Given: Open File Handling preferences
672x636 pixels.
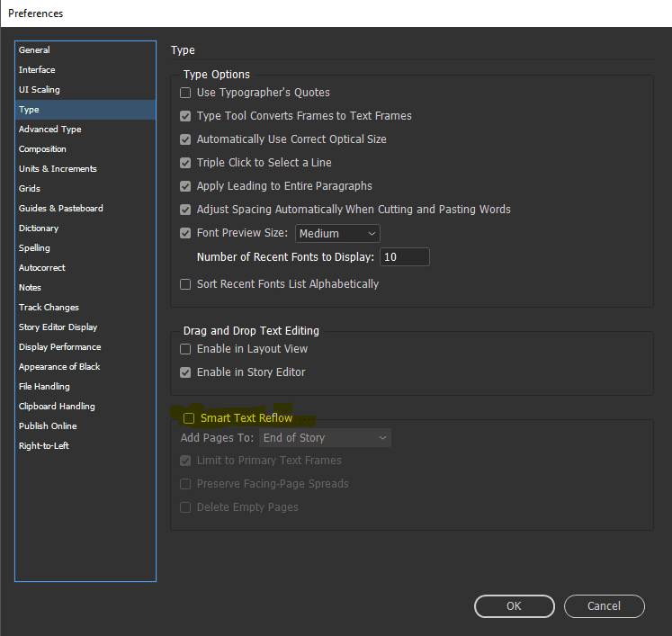Looking at the screenshot, I should coord(85,387).
